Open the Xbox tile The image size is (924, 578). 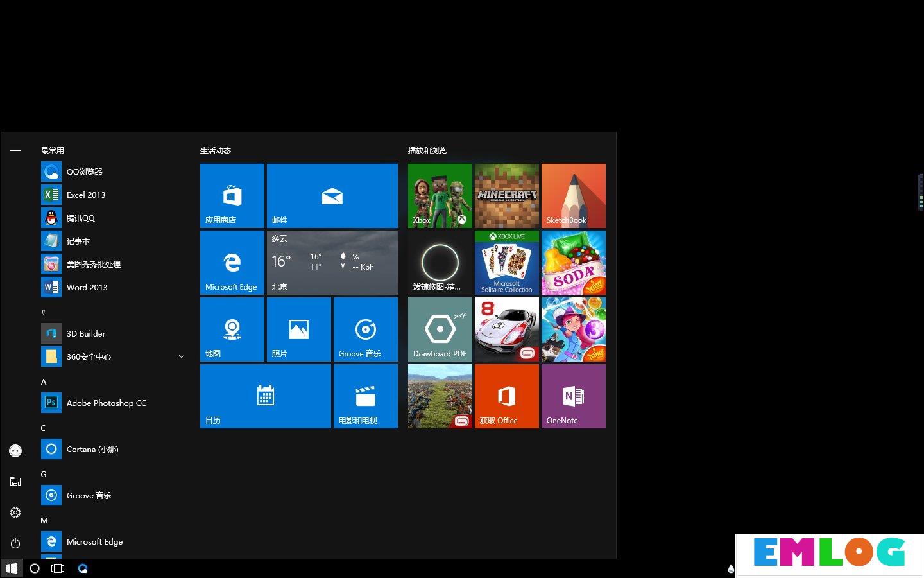(x=440, y=196)
